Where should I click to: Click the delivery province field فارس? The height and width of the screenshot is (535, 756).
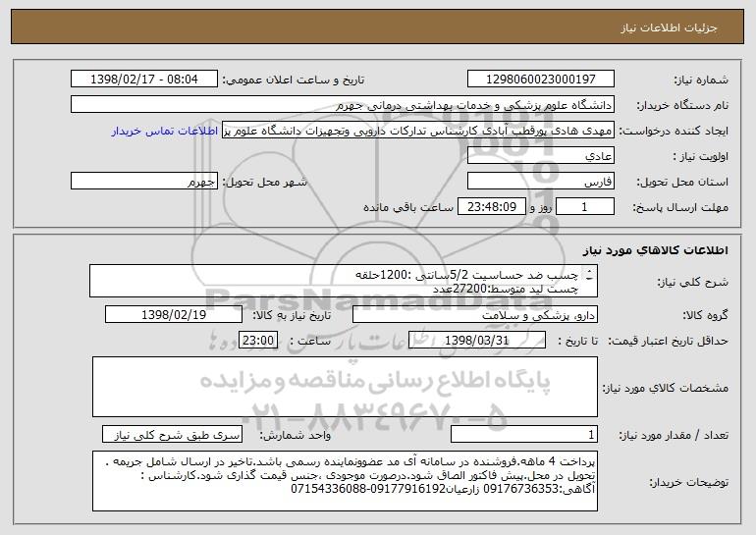540,182
